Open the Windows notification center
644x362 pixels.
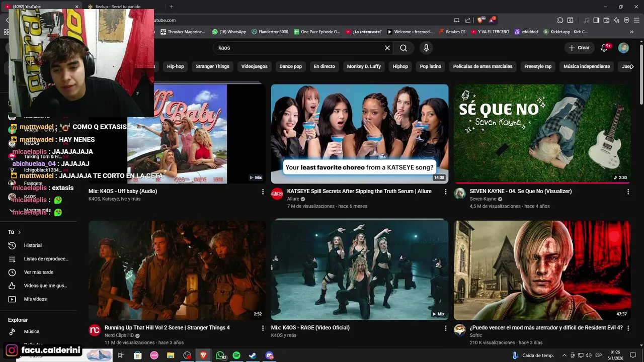click(x=633, y=355)
